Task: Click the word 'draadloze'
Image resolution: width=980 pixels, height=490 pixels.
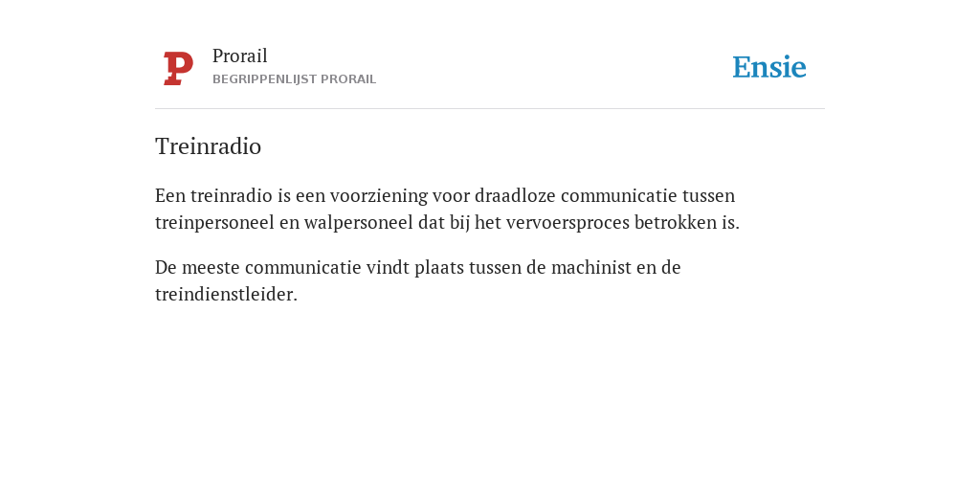Action: coord(515,195)
